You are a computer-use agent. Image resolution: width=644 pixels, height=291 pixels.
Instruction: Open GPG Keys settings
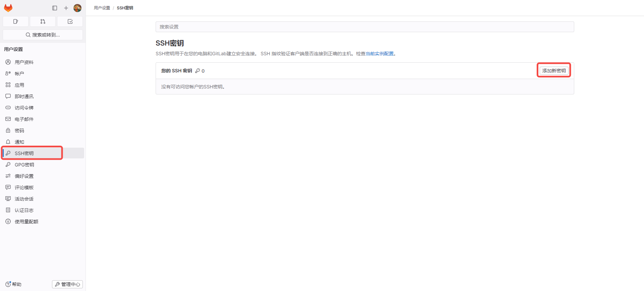click(x=24, y=165)
